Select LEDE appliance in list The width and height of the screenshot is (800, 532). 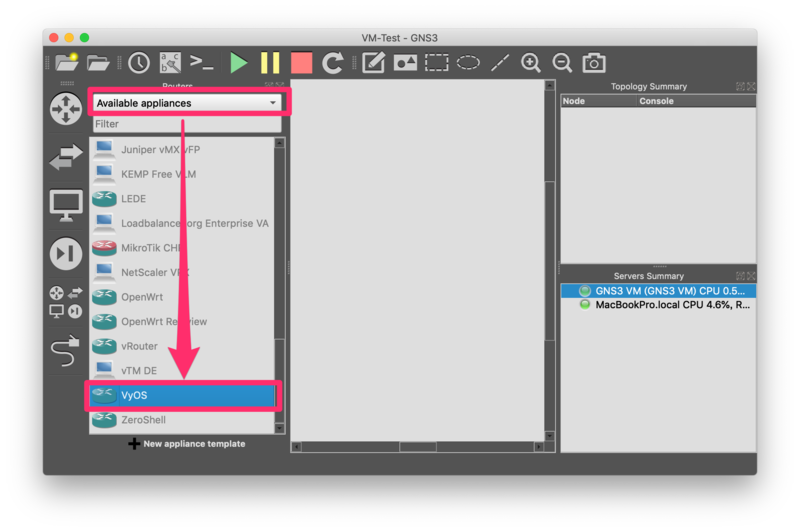(x=182, y=198)
